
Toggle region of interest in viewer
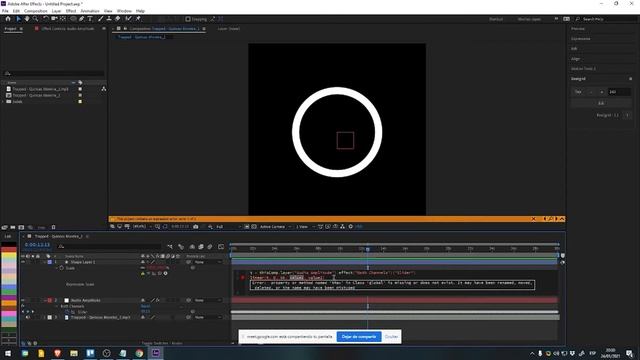coord(247,227)
